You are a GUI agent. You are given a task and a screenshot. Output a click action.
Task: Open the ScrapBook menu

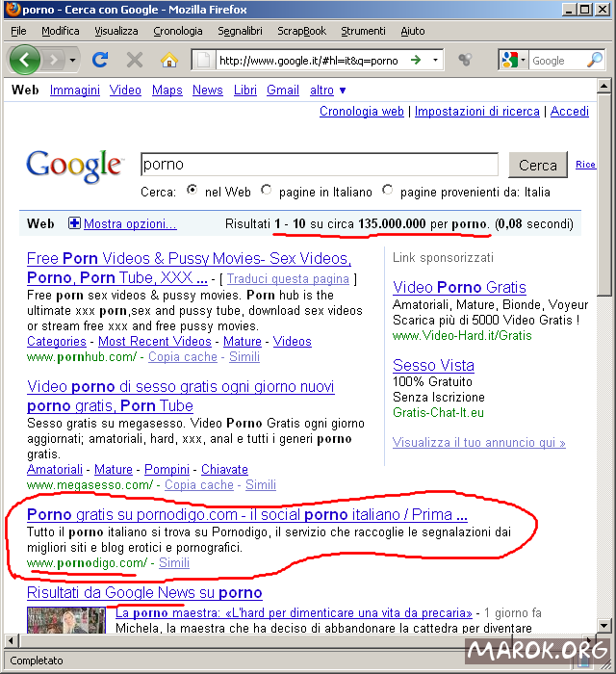[301, 31]
